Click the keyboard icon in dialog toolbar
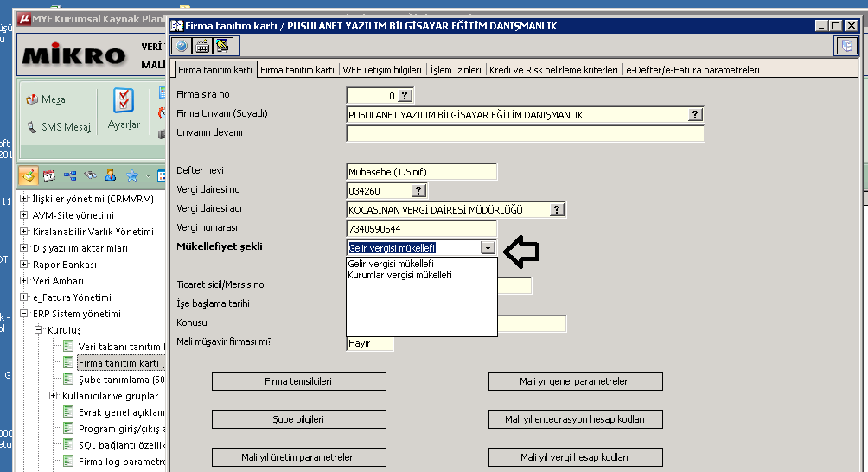 pyautogui.click(x=202, y=46)
